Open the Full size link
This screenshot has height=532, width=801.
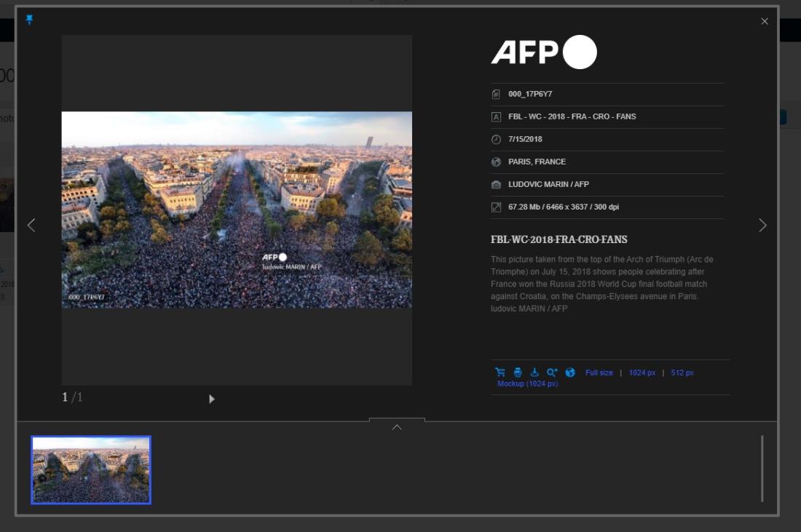coord(599,373)
